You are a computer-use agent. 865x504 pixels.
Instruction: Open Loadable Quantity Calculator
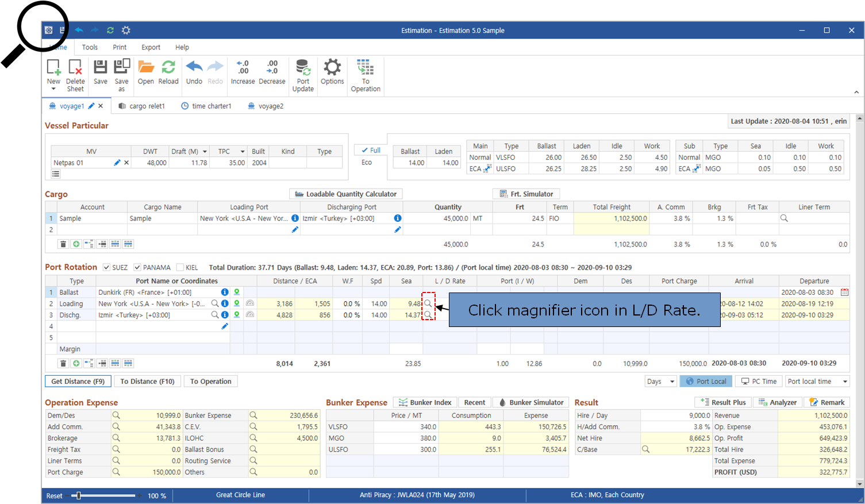346,194
